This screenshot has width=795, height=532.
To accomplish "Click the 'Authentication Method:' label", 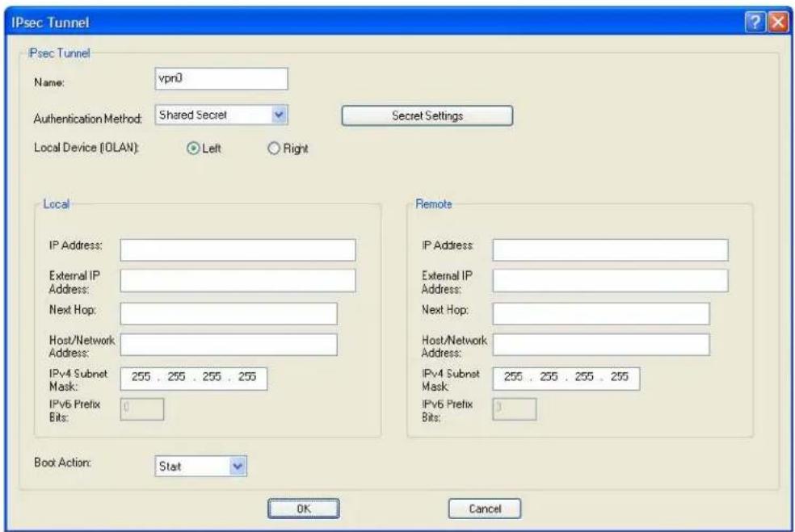I will 88,119.
